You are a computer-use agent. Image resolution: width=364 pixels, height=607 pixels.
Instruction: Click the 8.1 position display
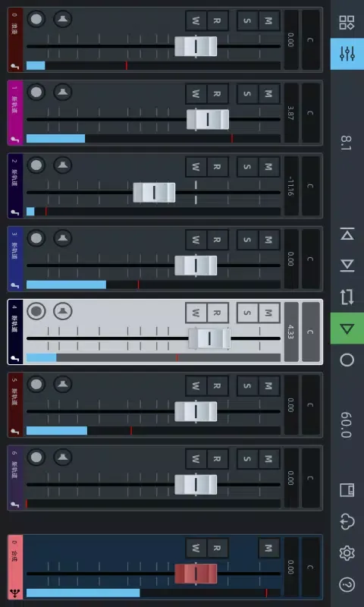pyautogui.click(x=347, y=143)
